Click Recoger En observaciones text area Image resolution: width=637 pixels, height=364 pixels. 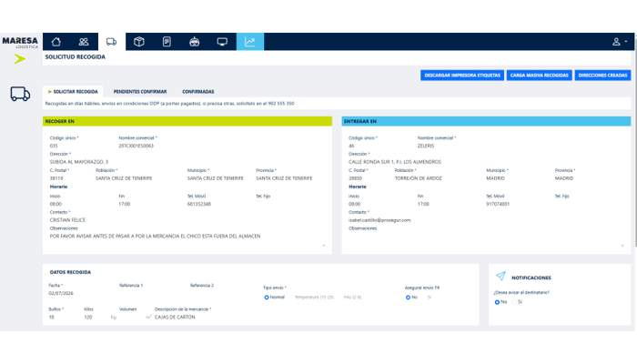click(x=187, y=239)
